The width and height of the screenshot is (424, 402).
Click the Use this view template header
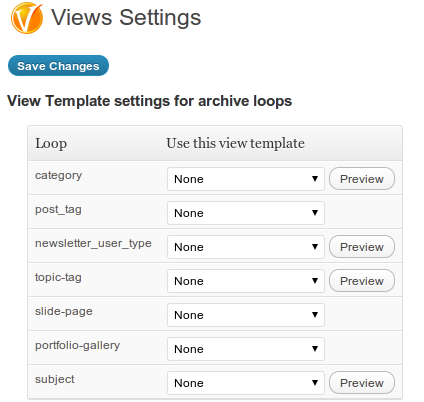(x=235, y=143)
